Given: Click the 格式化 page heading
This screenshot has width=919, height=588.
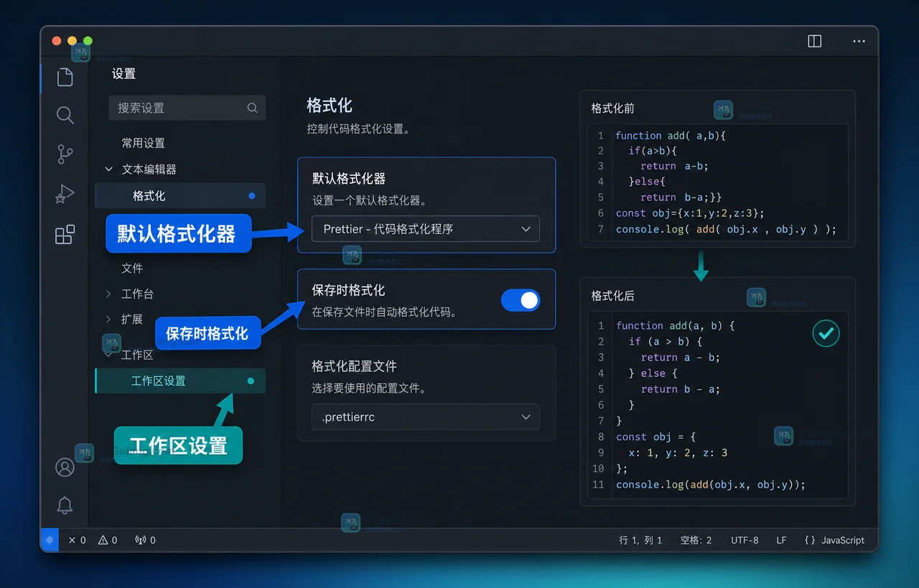Looking at the screenshot, I should 330,106.
